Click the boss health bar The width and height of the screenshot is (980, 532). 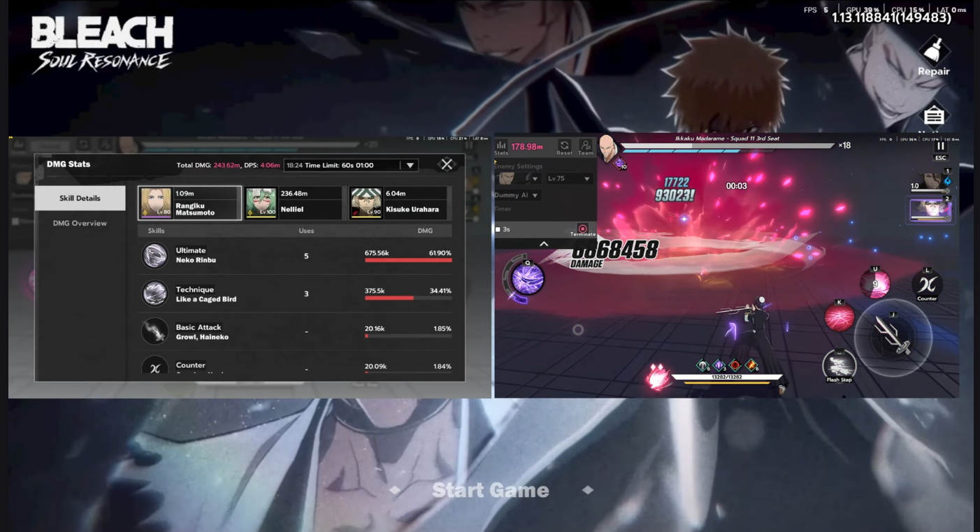[727, 146]
